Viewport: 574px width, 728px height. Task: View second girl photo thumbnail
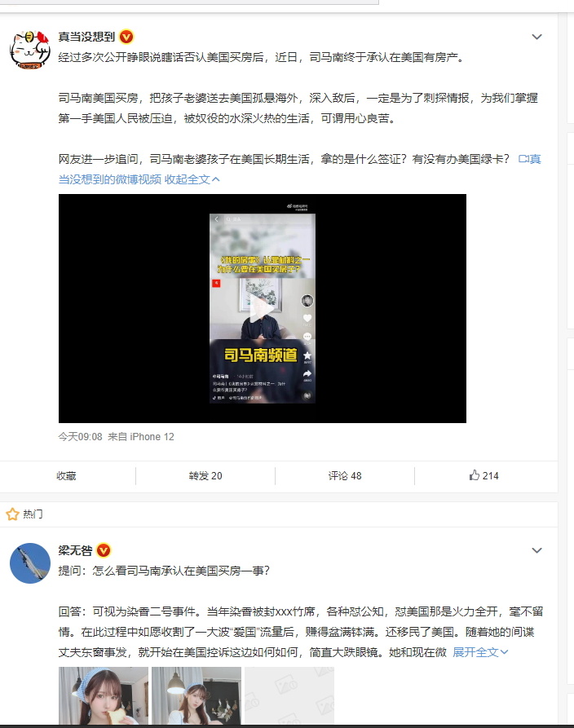196,695
